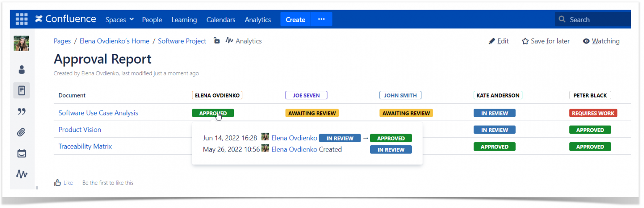Toggle Save for later star
This screenshot has height=208, width=644.
(x=545, y=41)
